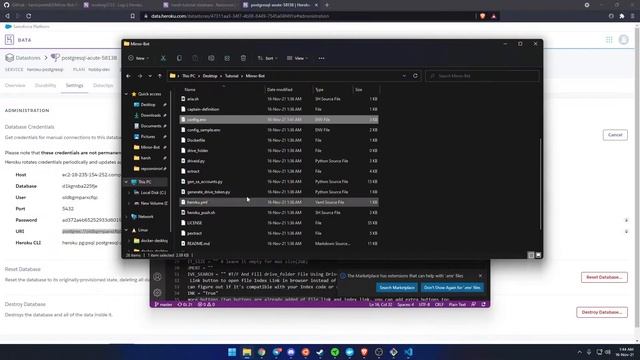This screenshot has width=640, height=360.
Task: Select the config_sample.env file
Action: pyautogui.click(x=279, y=130)
